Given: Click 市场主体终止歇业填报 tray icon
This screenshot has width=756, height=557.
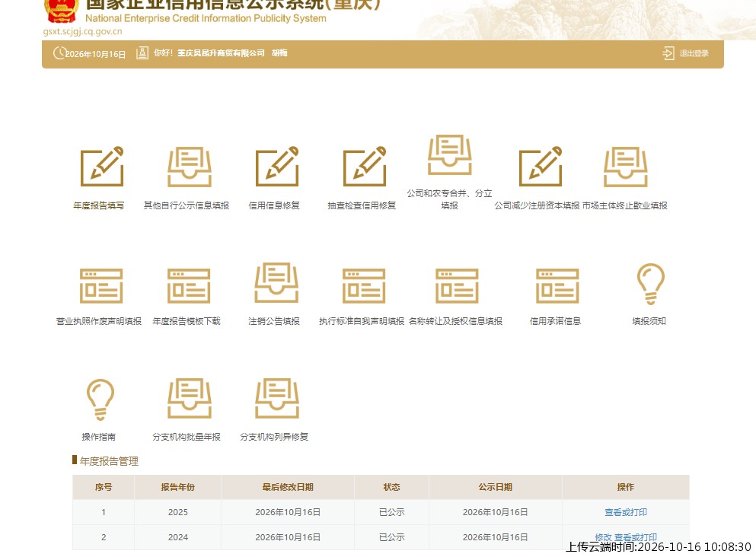Looking at the screenshot, I should point(626,167).
